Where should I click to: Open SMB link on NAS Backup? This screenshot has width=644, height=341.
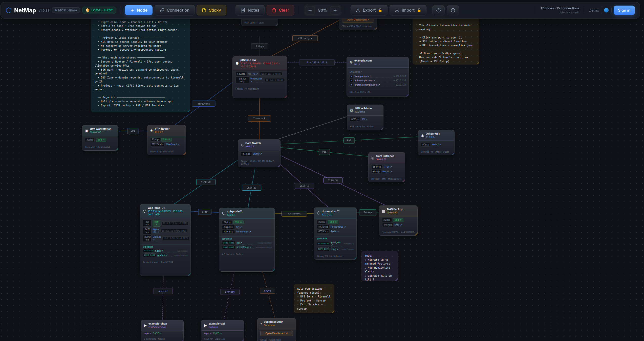coord(398,225)
